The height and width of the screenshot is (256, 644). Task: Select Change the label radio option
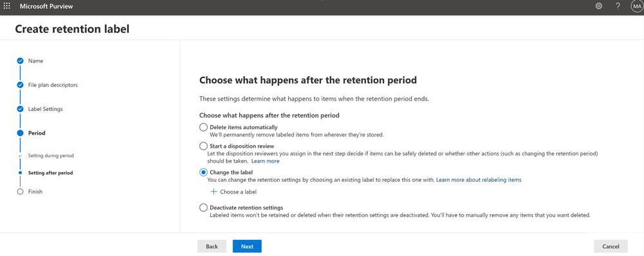(203, 173)
